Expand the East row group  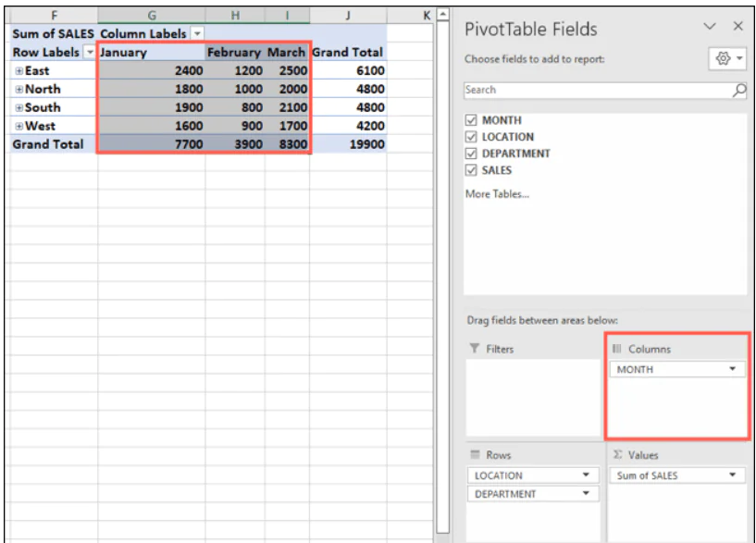pyautogui.click(x=19, y=70)
